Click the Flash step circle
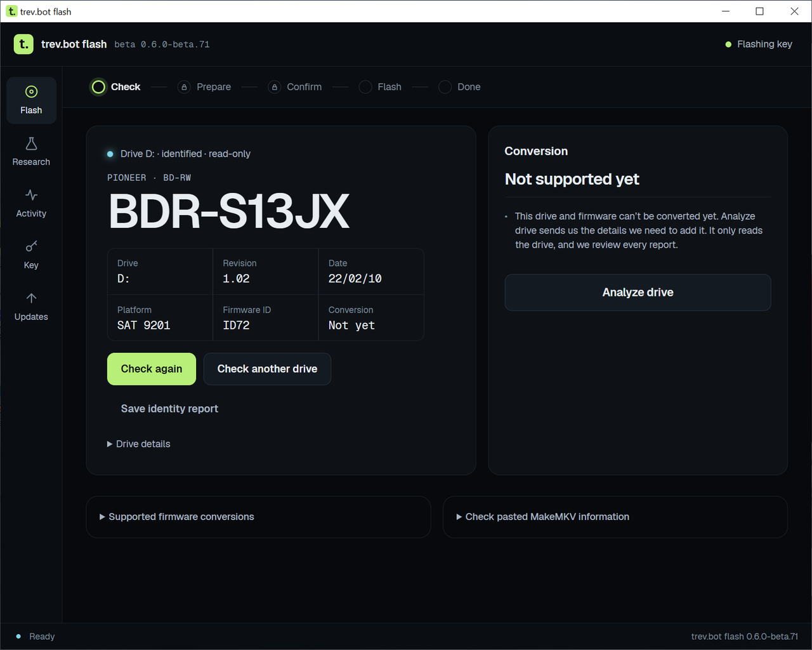 365,87
